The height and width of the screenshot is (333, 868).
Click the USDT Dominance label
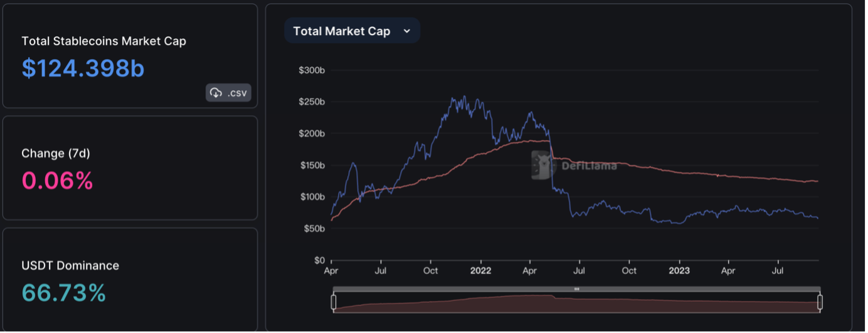click(70, 265)
